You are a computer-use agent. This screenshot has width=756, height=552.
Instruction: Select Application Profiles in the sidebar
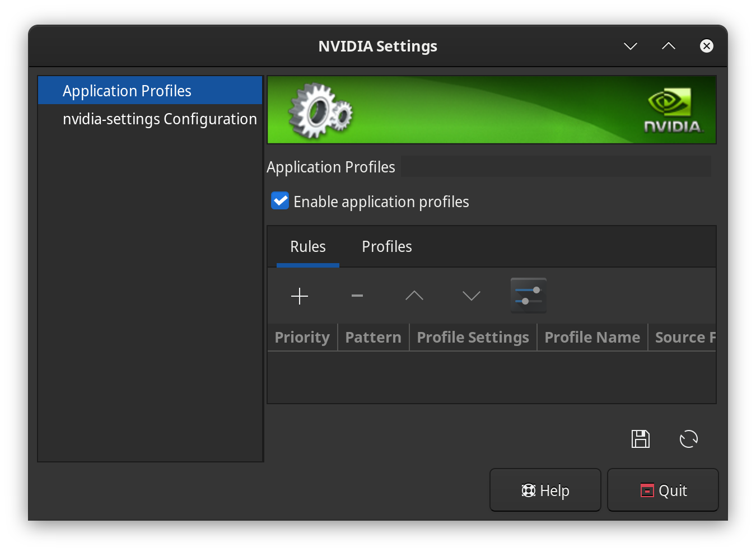tap(127, 91)
